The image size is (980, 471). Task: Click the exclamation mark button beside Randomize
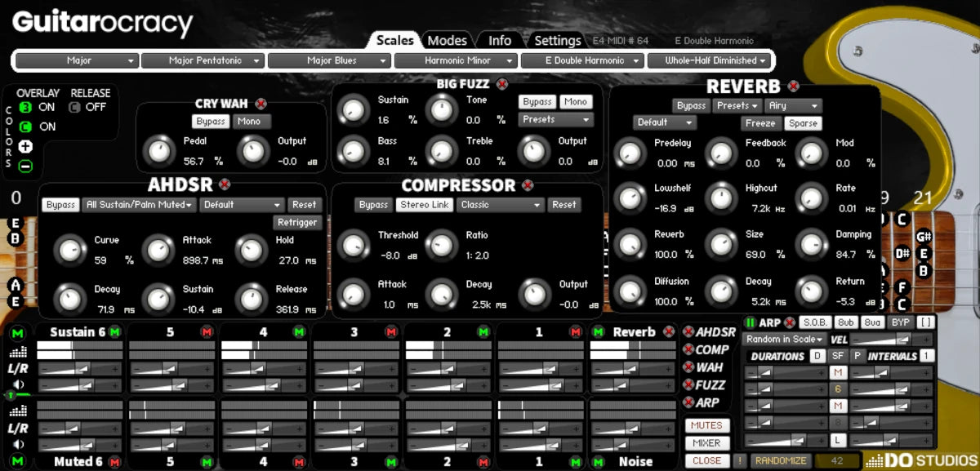point(738,460)
